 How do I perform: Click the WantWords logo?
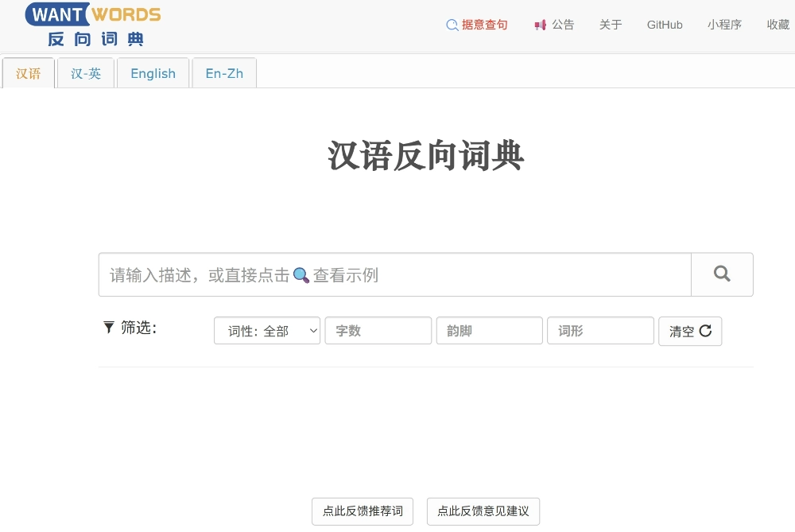93,25
